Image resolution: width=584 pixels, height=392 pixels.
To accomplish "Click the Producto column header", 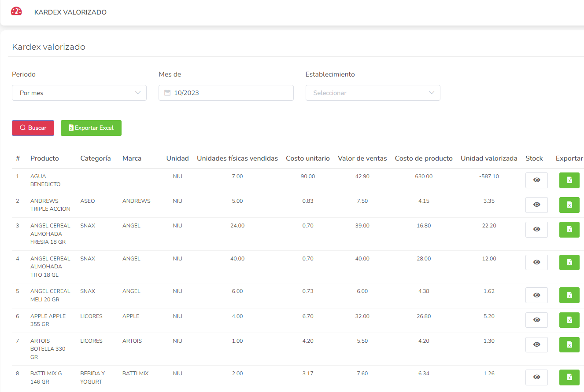I will tap(44, 158).
